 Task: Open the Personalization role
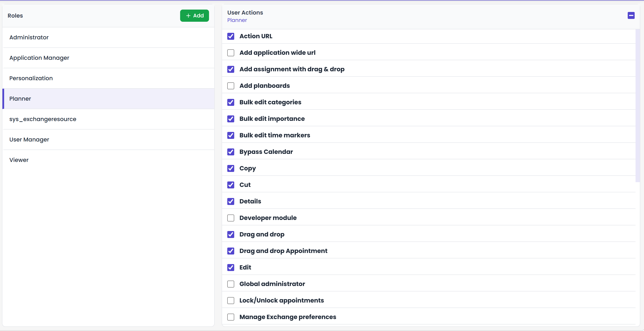108,78
